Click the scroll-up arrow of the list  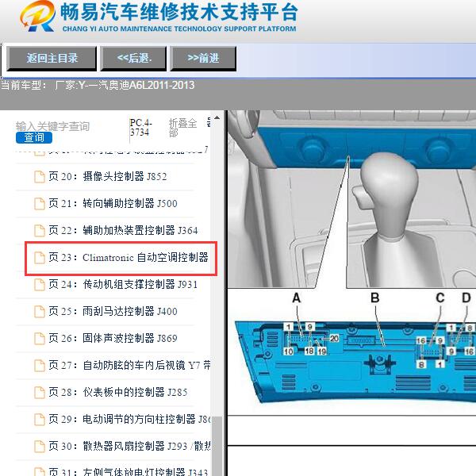217,117
